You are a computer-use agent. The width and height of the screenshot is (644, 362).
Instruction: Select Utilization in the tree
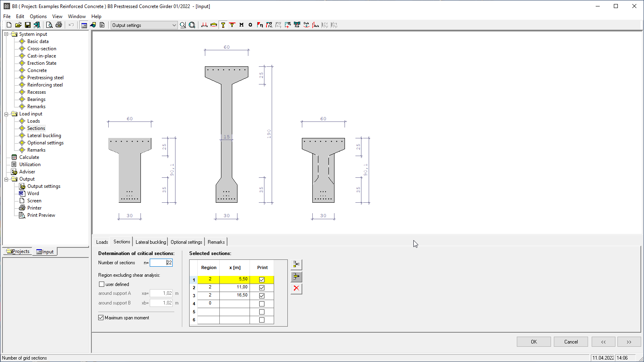(x=30, y=165)
